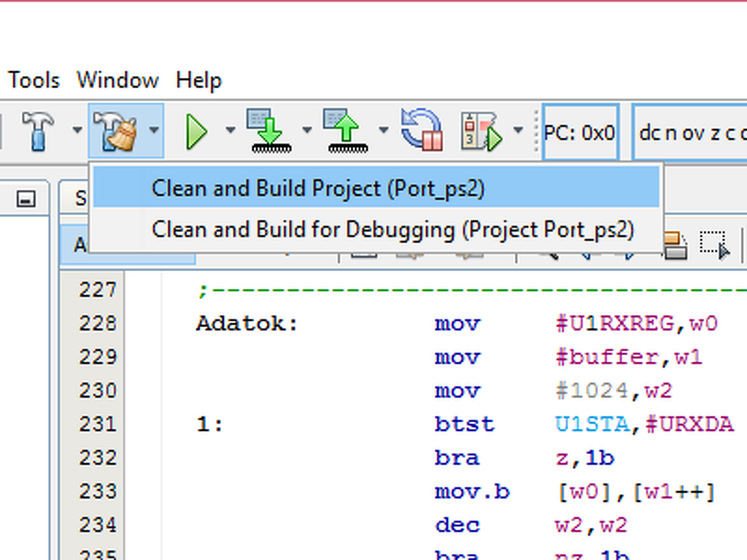Screen dimensions: 747x560
Task: Click 'mov.b' instruction on line 233
Action: [472, 492]
